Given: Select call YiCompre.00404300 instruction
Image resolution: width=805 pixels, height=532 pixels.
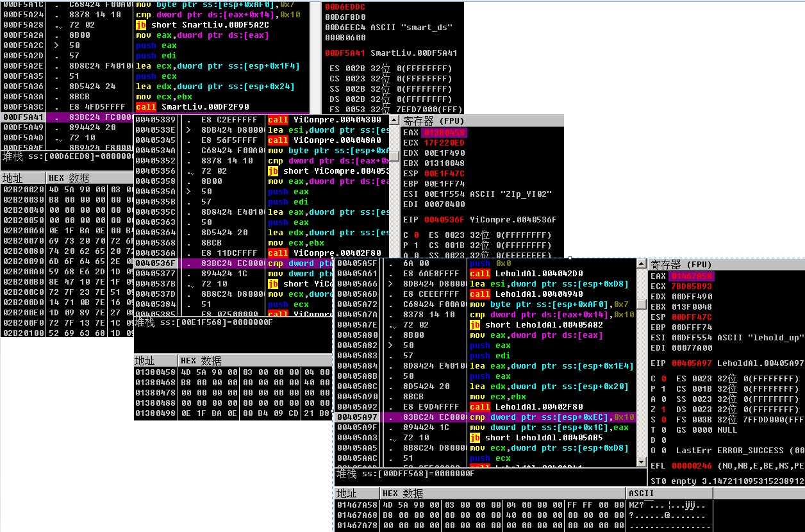Looking at the screenshot, I should pyautogui.click(x=324, y=120).
